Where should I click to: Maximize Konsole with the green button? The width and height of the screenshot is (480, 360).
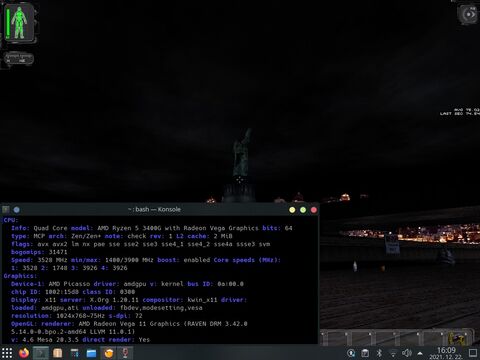tap(303, 210)
